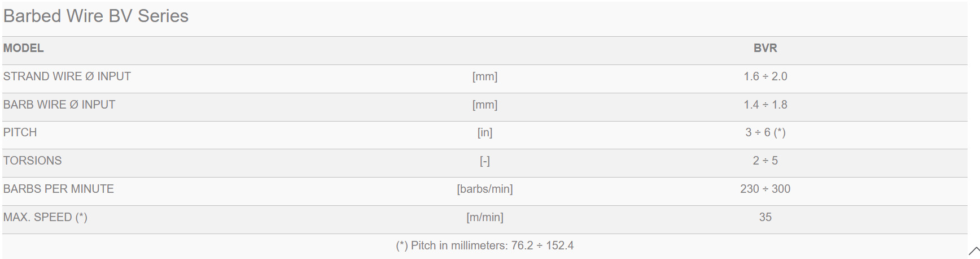Select the TORSIONS row label

point(32,161)
